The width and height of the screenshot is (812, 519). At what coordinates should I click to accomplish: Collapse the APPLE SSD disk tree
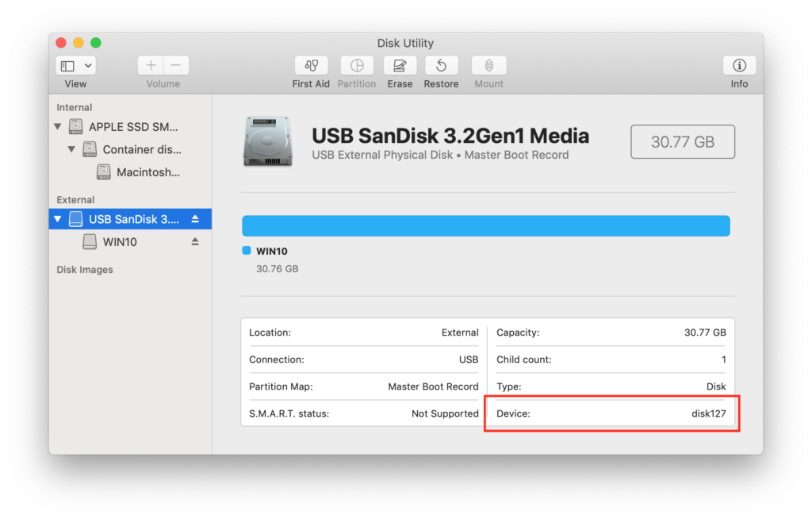pos(58,126)
